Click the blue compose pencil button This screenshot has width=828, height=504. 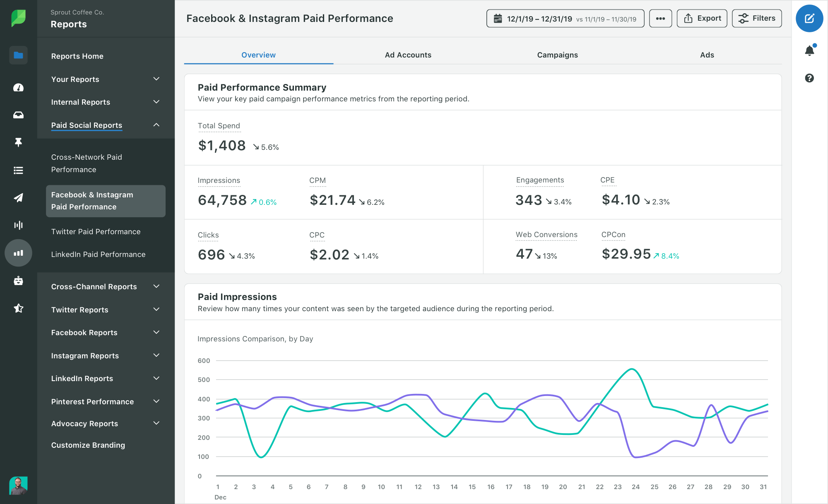[809, 18]
